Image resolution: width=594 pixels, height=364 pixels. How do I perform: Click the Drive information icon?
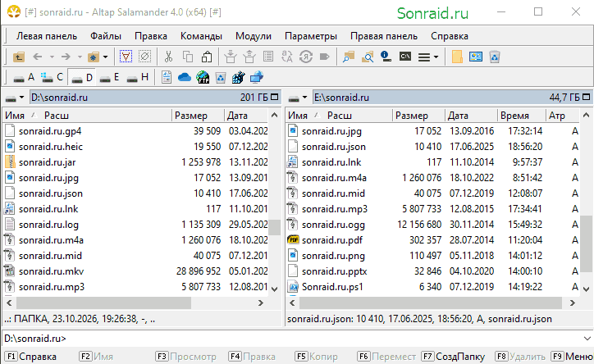pyautogui.click(x=386, y=57)
